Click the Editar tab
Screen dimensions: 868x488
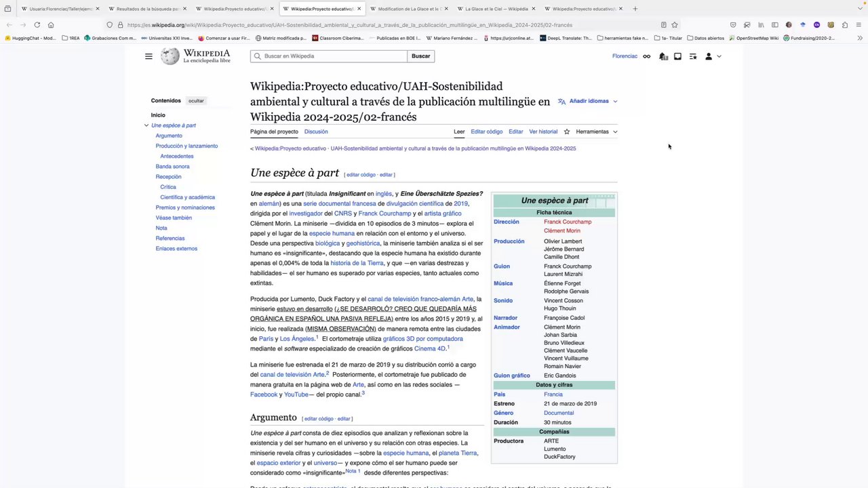click(x=516, y=131)
